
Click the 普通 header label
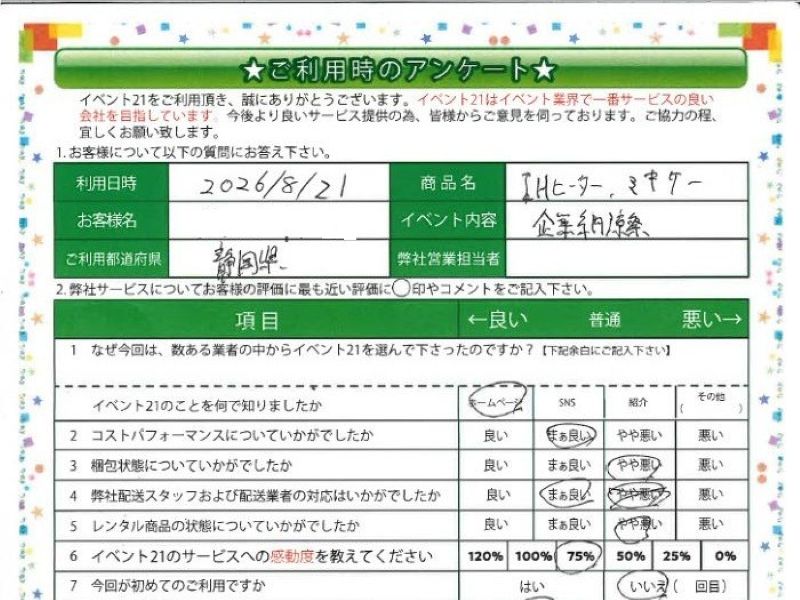[605, 320]
